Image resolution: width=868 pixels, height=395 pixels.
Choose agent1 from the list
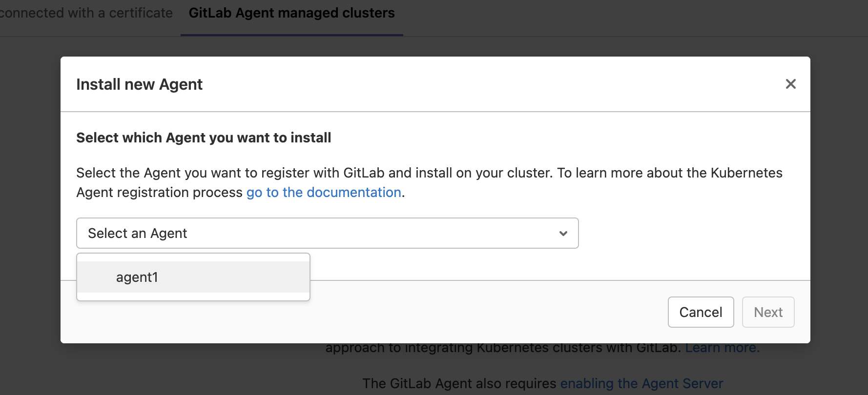(x=193, y=277)
